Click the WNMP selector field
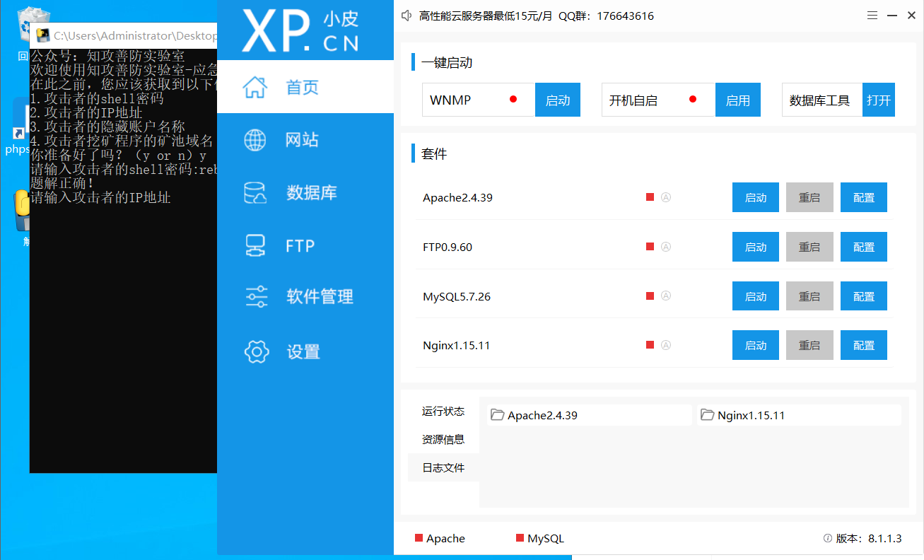Screen dimensions: 924x560 click(479, 100)
